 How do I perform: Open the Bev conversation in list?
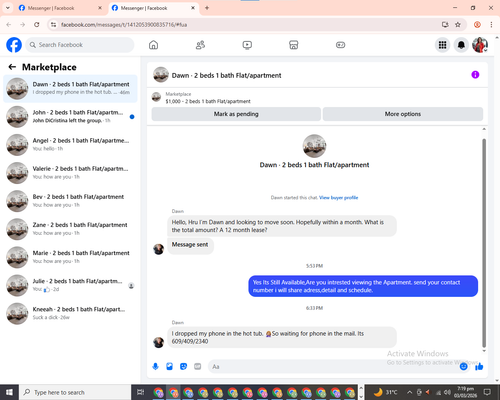click(x=70, y=201)
